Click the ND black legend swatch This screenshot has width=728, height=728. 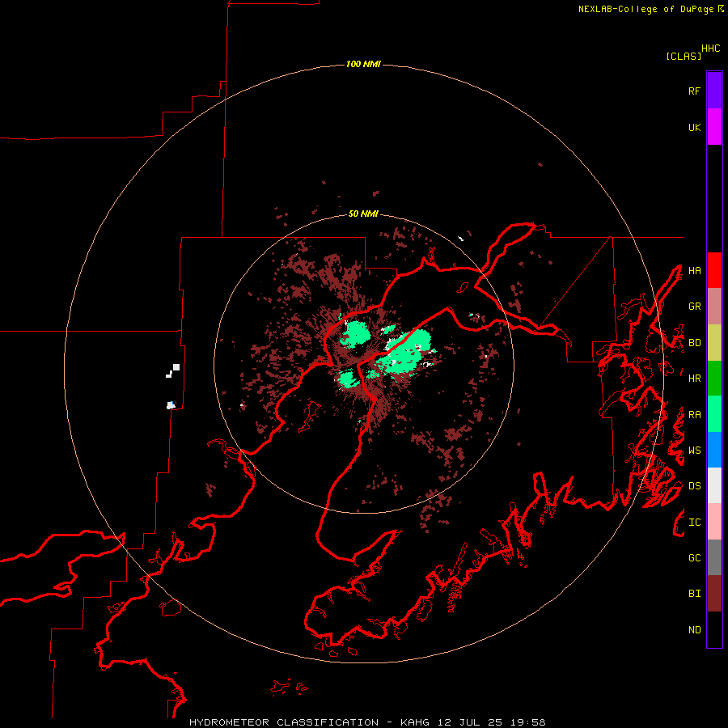[x=714, y=629]
